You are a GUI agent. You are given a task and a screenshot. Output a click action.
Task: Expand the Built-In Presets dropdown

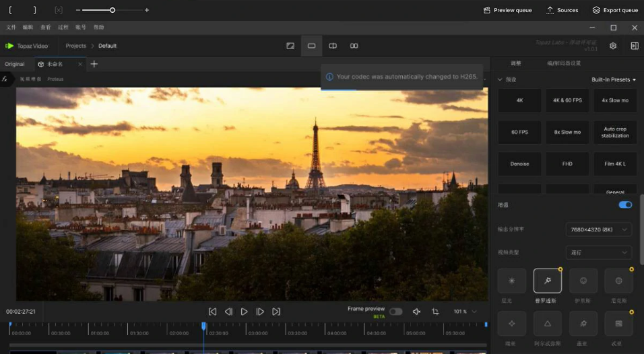[x=614, y=79]
